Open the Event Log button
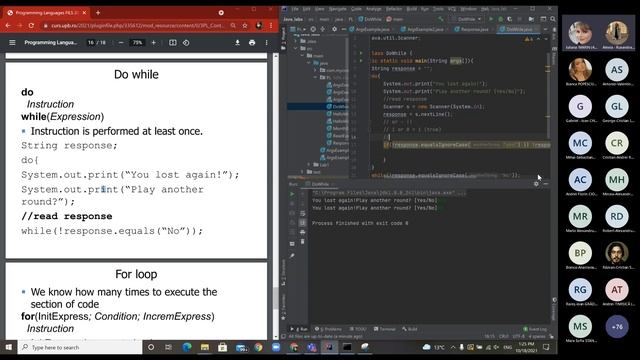640x360 pixels. (x=535, y=329)
